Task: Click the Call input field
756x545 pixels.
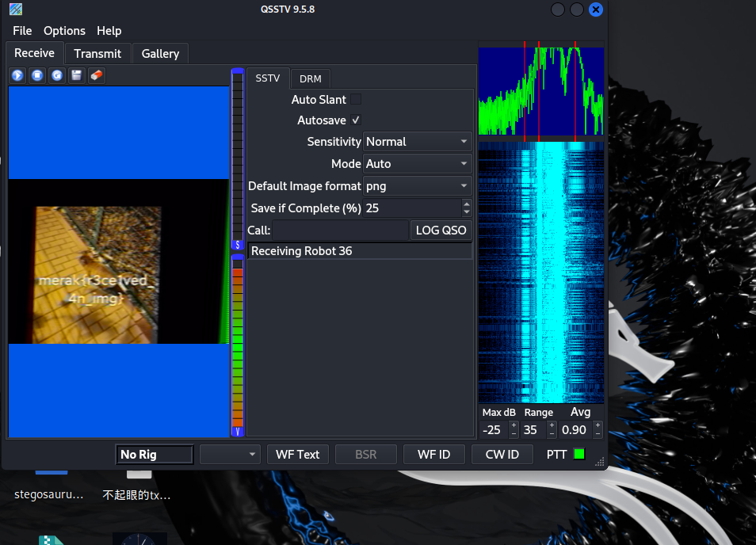Action: 341,231
